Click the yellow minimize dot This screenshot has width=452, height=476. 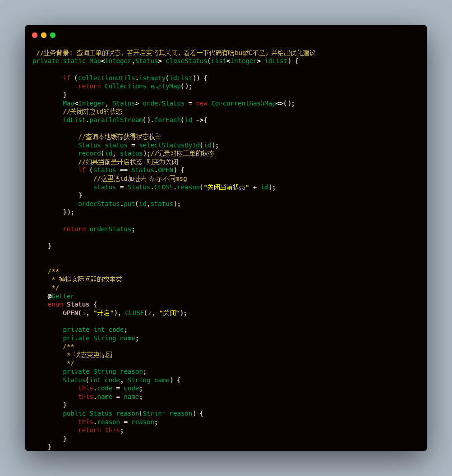click(x=44, y=35)
